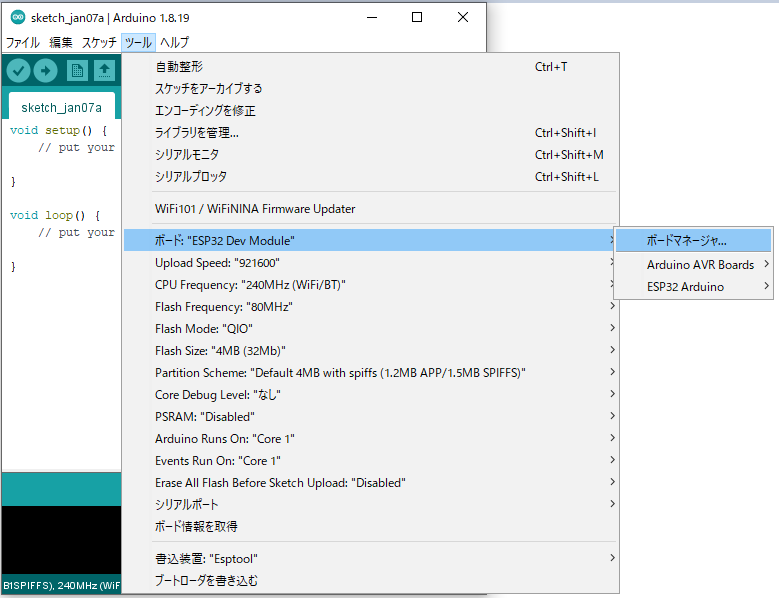Select ボード情報を取得
This screenshot has width=779, height=598.
(x=371, y=526)
